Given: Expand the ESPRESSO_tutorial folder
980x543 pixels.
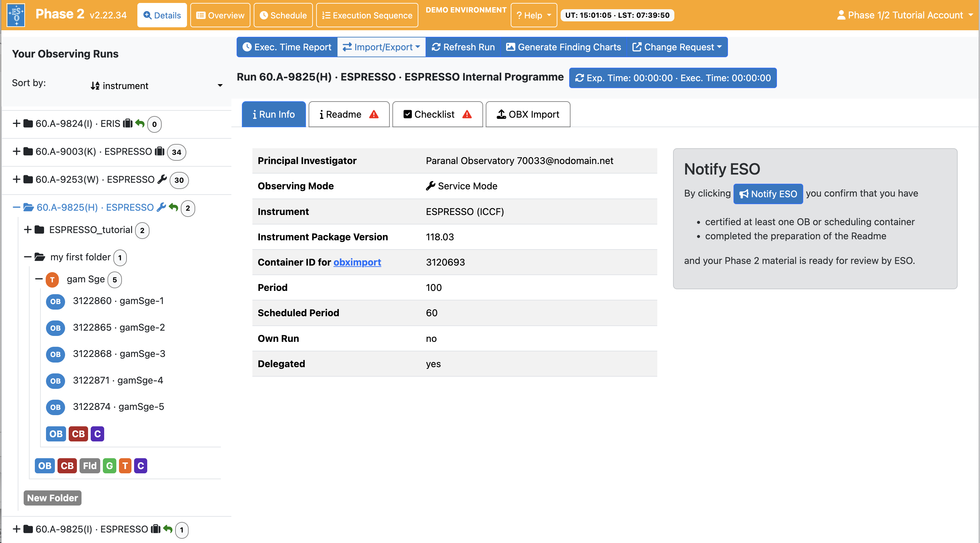Looking at the screenshot, I should coord(27,230).
